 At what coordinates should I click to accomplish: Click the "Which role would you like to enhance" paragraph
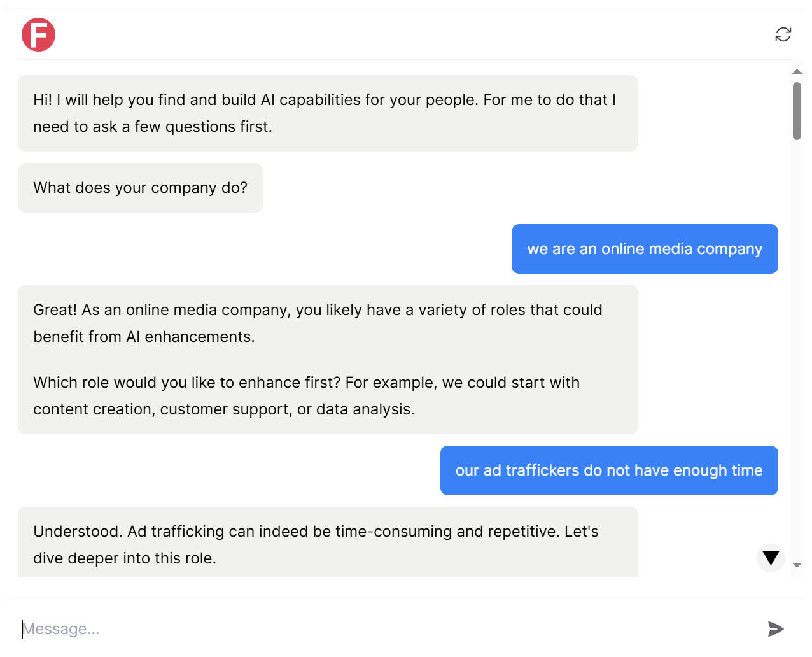(306, 383)
